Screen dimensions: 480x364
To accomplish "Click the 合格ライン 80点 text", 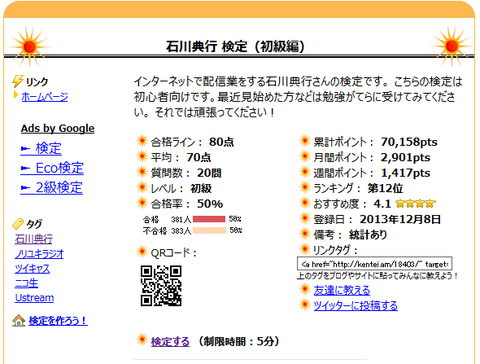I will tap(192, 142).
